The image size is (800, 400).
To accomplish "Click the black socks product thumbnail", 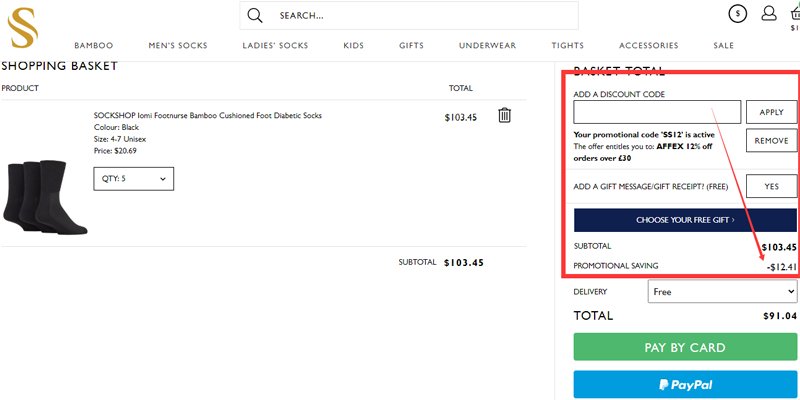I will point(45,197).
